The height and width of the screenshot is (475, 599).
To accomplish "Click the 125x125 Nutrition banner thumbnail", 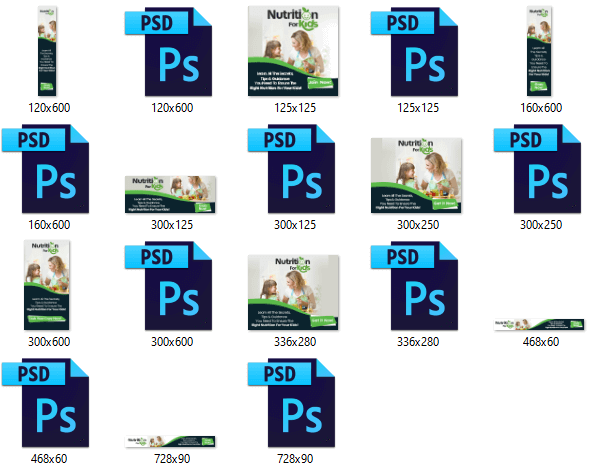I will 293,51.
